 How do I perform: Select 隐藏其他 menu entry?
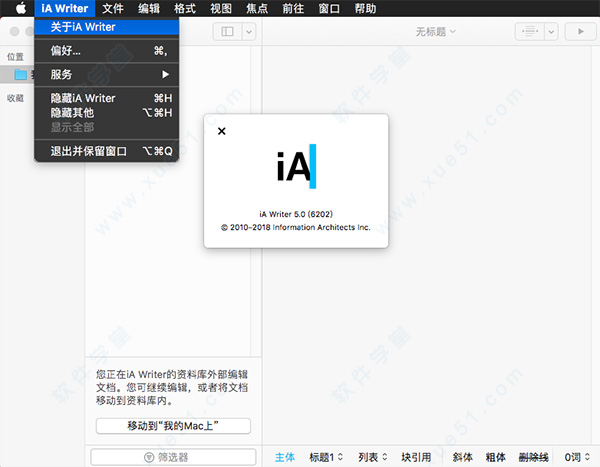click(106, 113)
